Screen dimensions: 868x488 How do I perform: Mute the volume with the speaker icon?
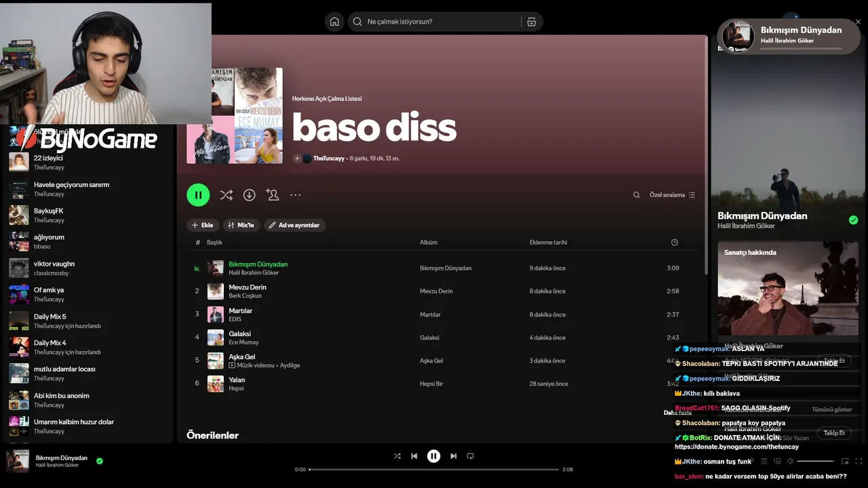click(x=791, y=462)
